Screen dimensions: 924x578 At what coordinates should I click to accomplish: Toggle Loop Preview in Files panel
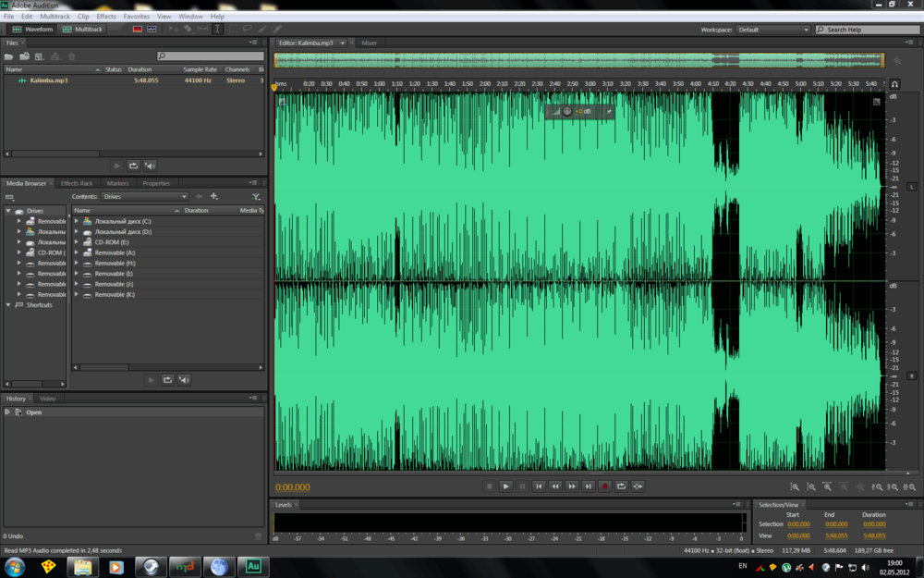pos(133,166)
